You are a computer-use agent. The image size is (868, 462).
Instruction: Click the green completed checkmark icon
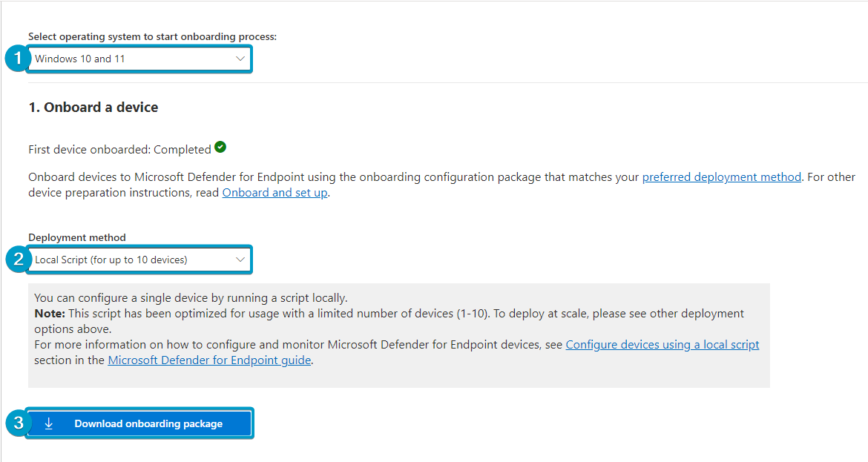click(220, 147)
